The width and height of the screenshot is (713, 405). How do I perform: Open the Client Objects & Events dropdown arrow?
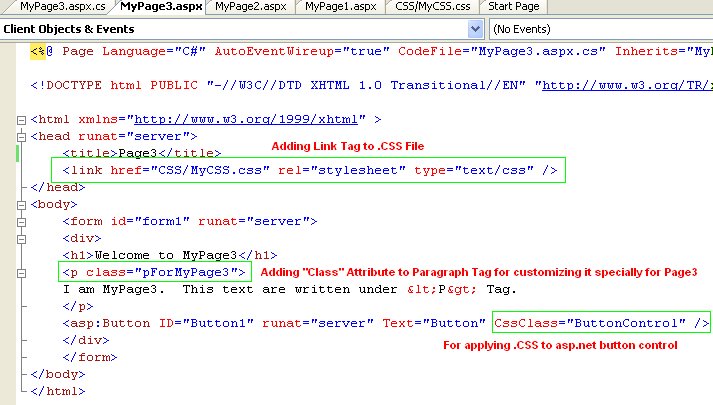[475, 29]
